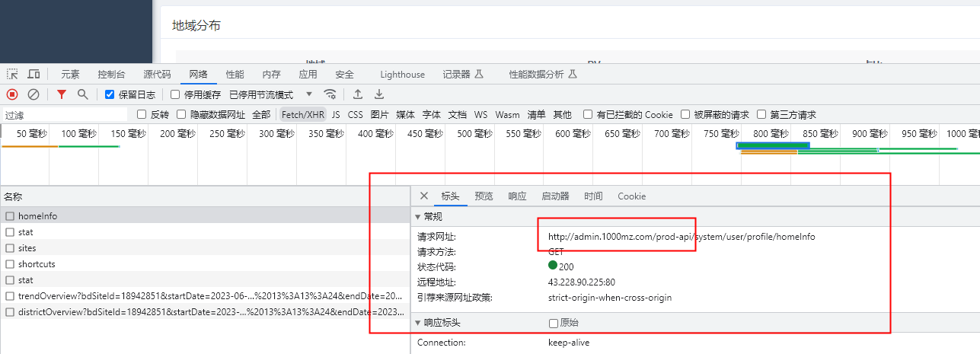Viewport: 980px width, 354px height.
Task: Collapse the 响应标头 section
Action: click(418, 324)
